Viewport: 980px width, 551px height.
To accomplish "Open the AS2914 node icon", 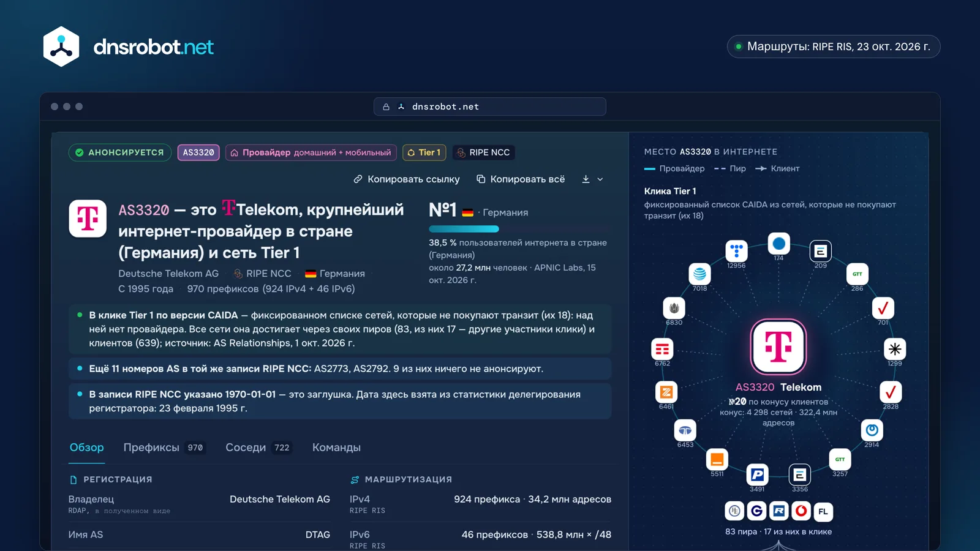I will (872, 430).
